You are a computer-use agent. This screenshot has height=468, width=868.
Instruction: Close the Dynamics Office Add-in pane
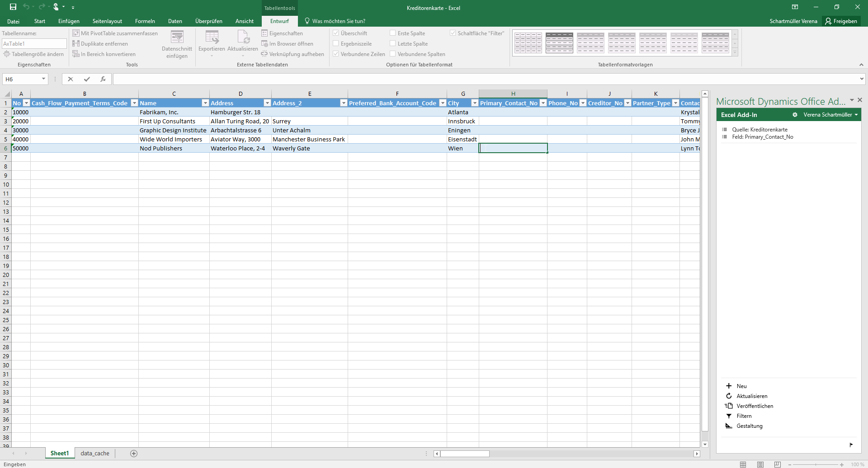860,100
